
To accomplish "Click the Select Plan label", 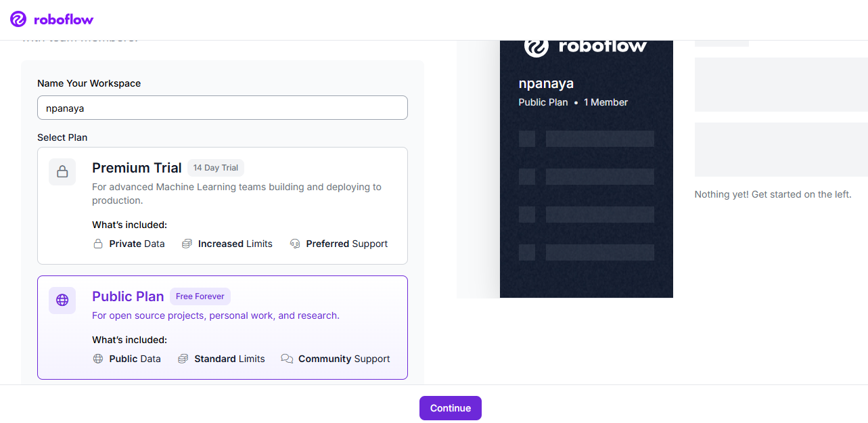I will [x=62, y=137].
